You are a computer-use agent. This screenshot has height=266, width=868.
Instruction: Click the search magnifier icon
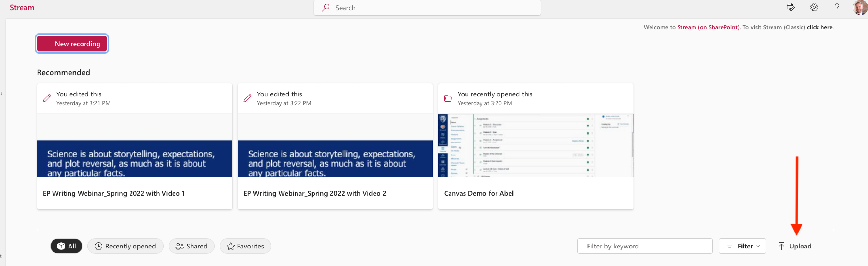325,8
